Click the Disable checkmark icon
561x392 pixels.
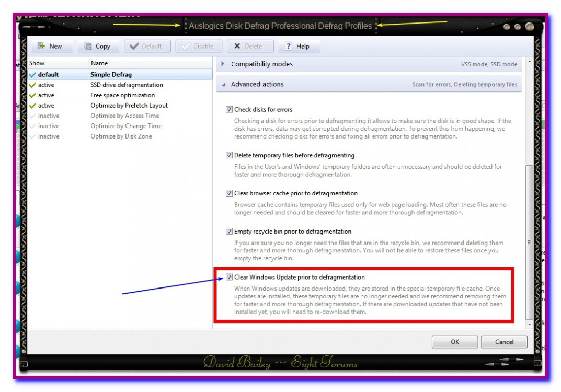pos(186,46)
